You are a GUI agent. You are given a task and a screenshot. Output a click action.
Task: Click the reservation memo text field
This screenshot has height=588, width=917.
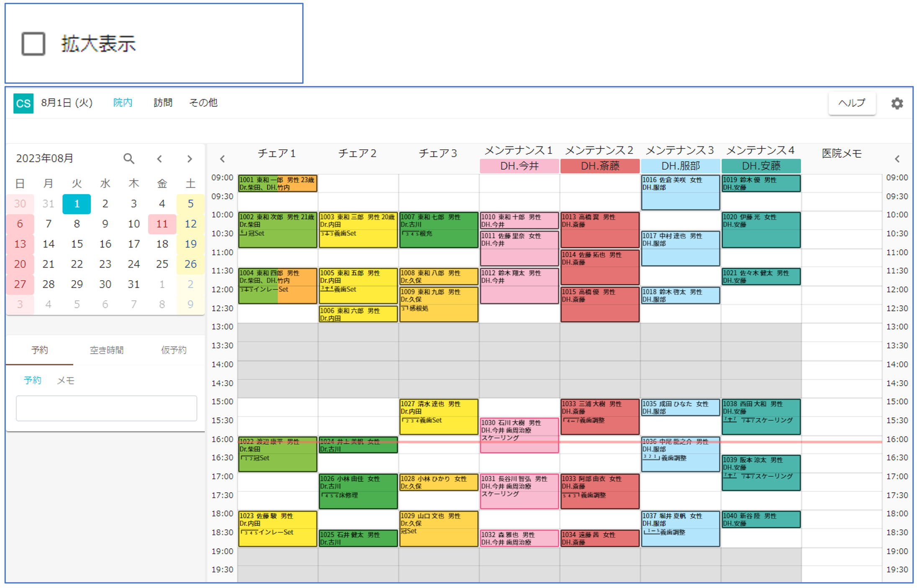[x=106, y=408]
